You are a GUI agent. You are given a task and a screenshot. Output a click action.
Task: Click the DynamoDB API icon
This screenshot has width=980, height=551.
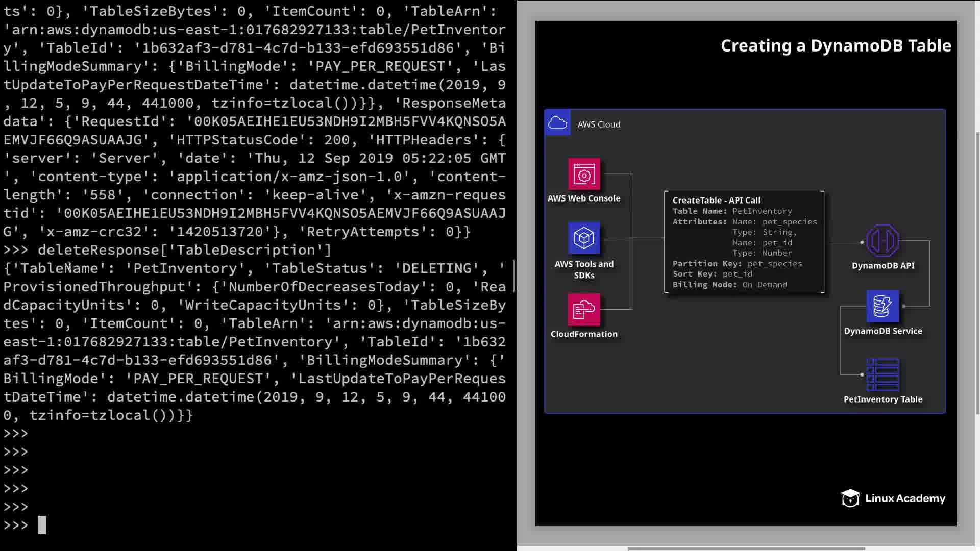point(883,241)
